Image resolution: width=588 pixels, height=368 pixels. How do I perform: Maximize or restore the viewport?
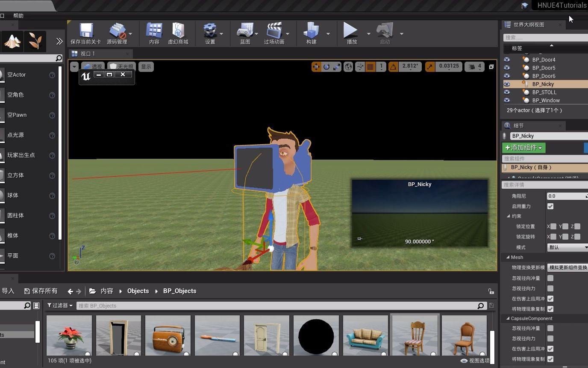(491, 67)
